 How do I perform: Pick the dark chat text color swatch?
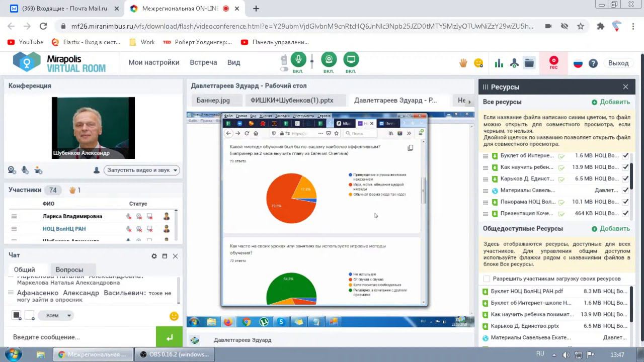click(17, 315)
